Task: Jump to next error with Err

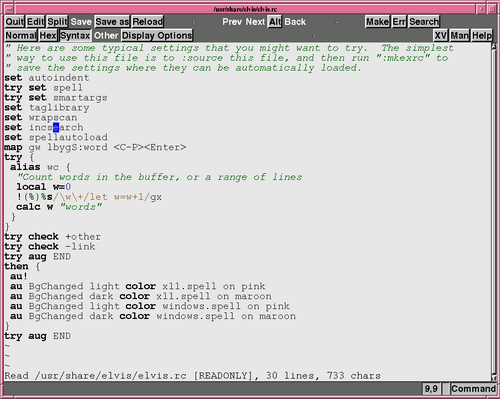Action: tap(399, 22)
